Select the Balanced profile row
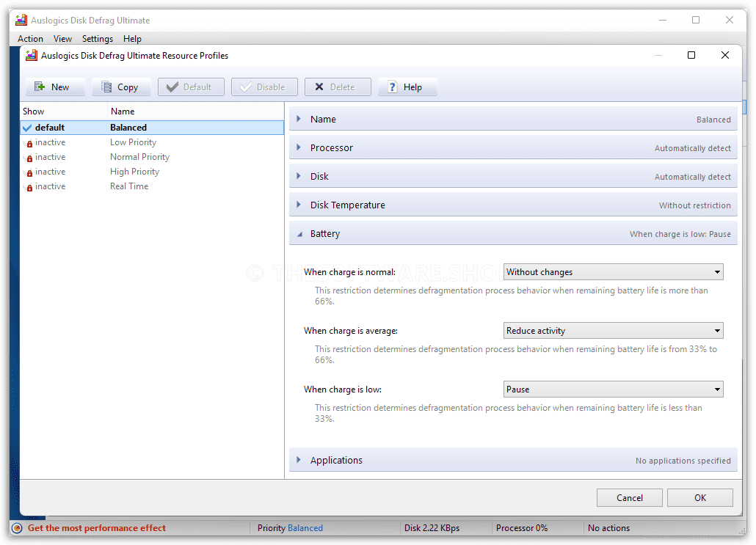 click(152, 128)
